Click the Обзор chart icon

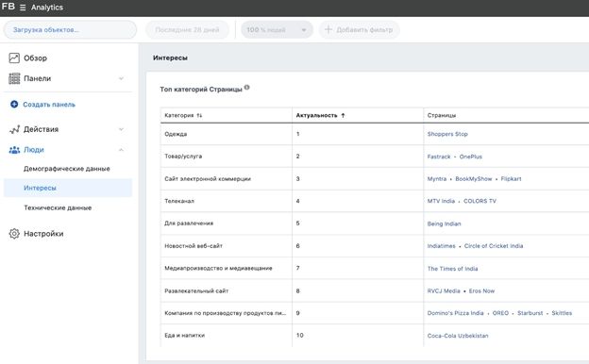click(14, 58)
